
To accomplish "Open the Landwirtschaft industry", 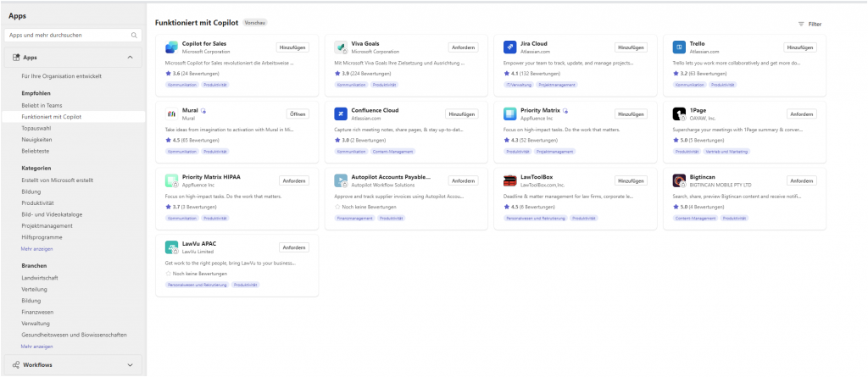I will tap(39, 278).
